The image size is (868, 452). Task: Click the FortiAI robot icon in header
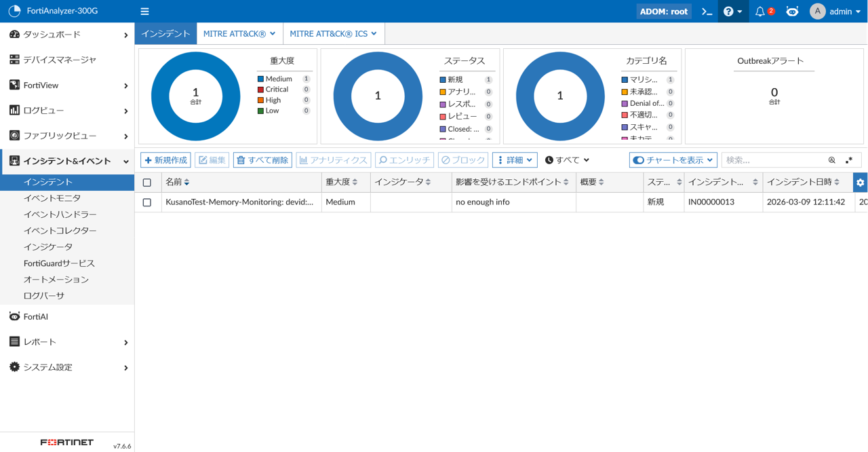792,12
